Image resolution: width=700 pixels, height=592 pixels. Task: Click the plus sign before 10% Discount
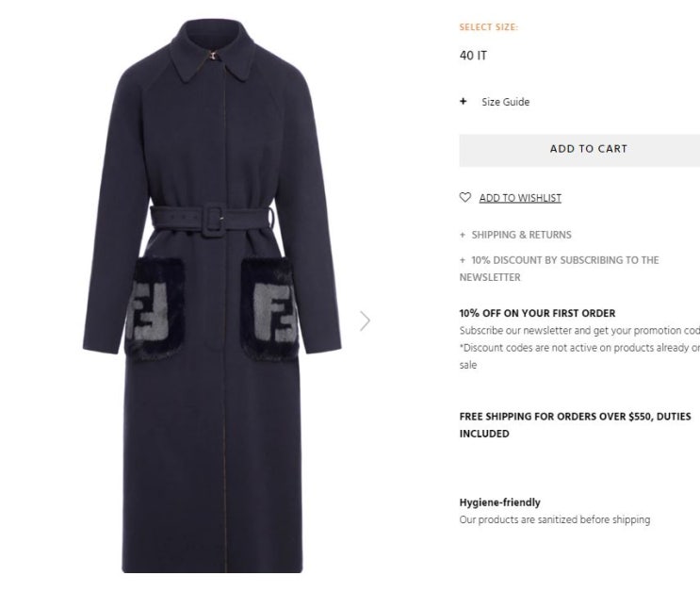(x=463, y=260)
